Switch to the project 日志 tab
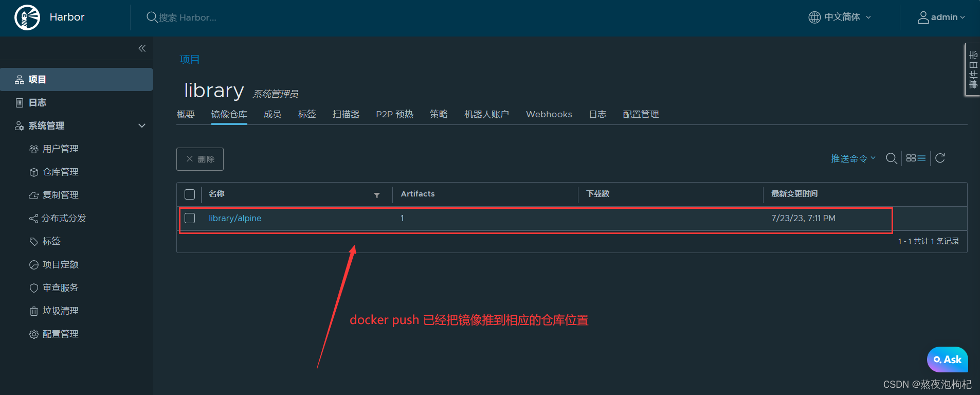The image size is (980, 395). pyautogui.click(x=597, y=114)
